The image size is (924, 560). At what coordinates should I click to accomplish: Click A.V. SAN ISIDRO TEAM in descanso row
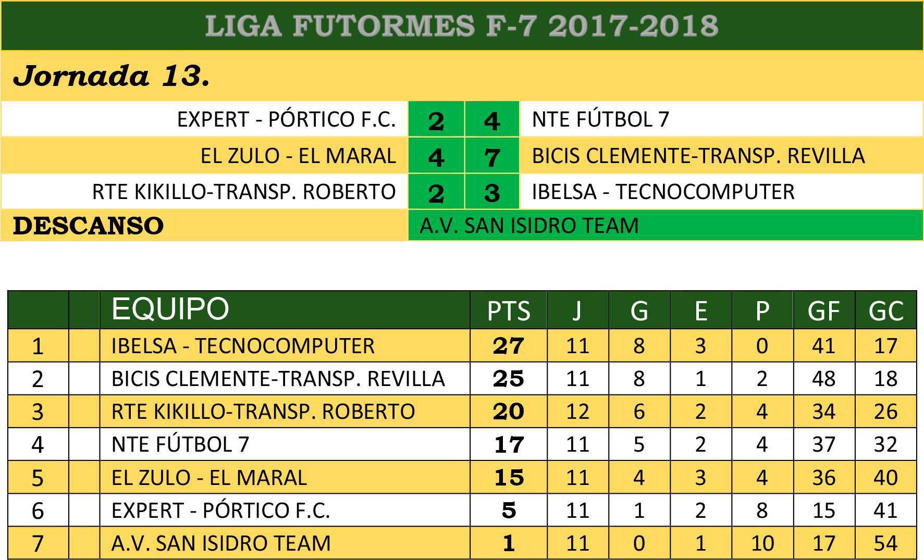click(529, 226)
